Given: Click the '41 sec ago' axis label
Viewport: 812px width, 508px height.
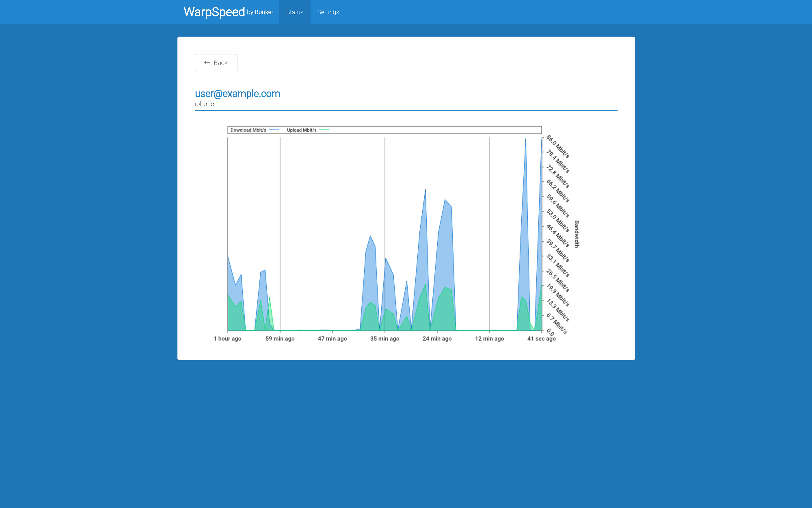Looking at the screenshot, I should [x=541, y=338].
